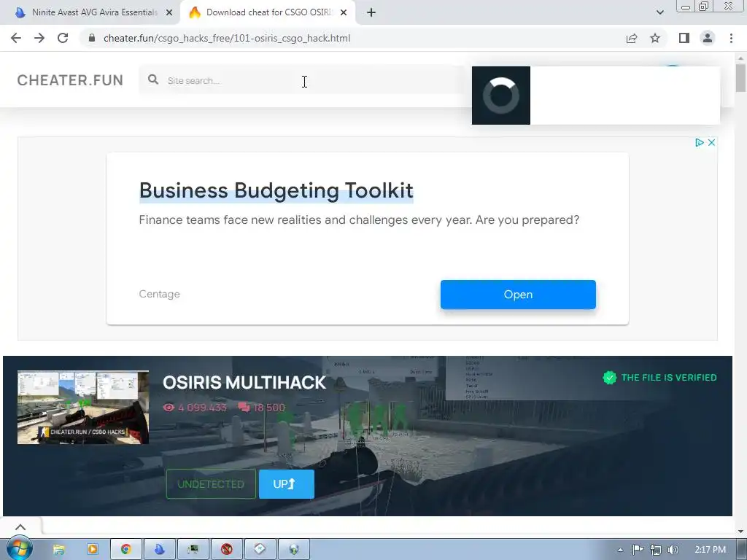Open the AdChoices info icon

coord(699,142)
